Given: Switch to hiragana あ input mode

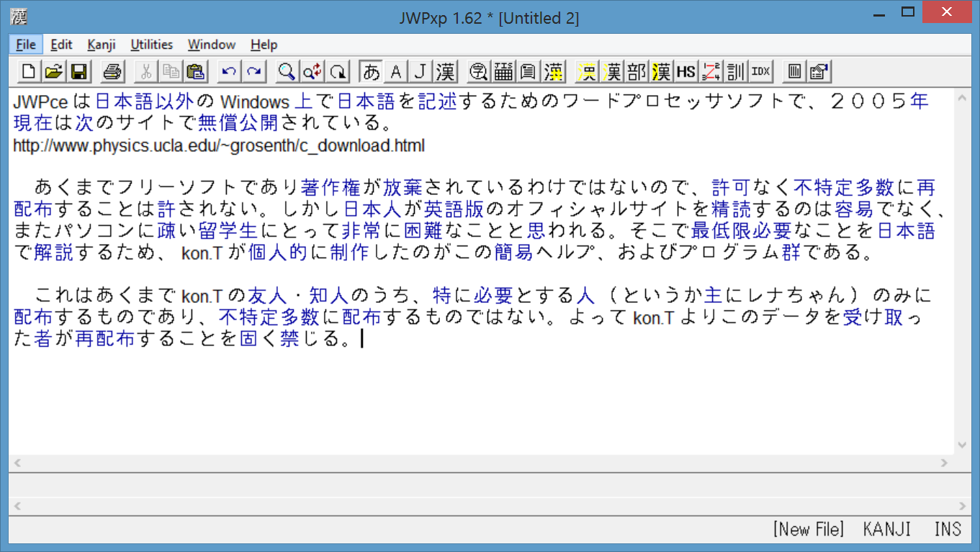Looking at the screenshot, I should pyautogui.click(x=371, y=71).
